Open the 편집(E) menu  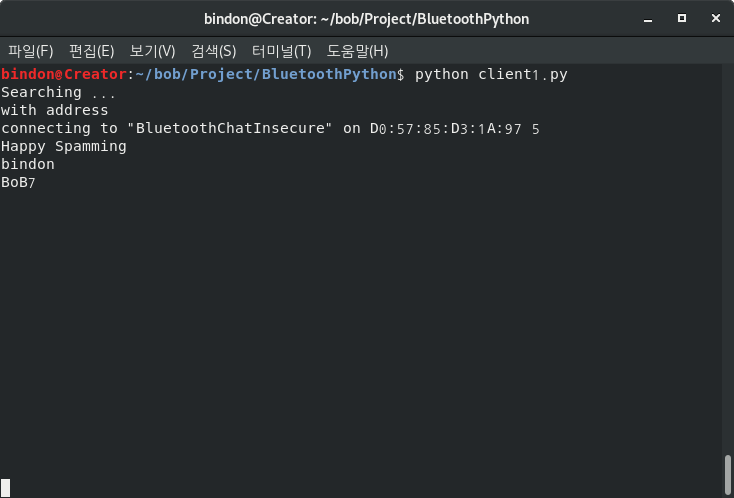[x=91, y=51]
